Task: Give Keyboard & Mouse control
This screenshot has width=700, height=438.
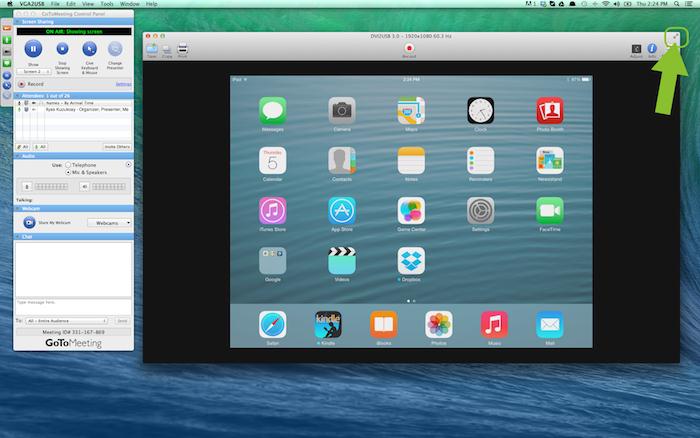Action: 91,47
